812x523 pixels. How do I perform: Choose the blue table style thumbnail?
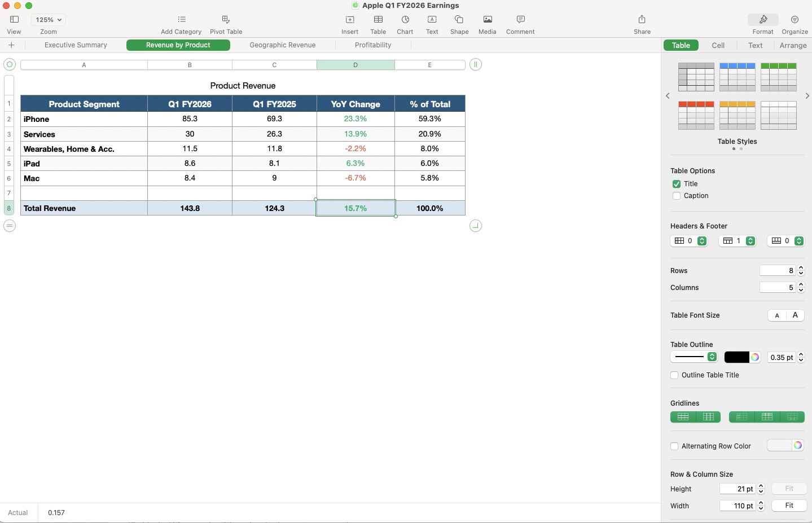[x=738, y=77]
